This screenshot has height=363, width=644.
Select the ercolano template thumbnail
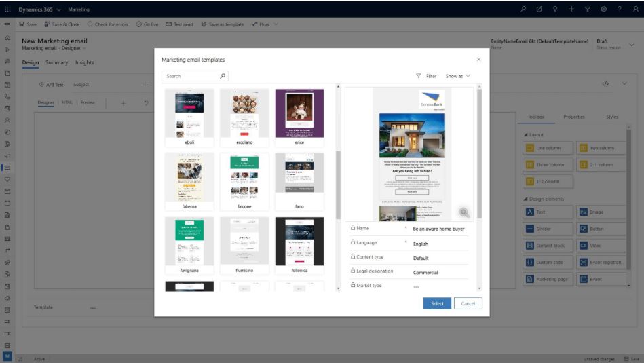click(244, 117)
